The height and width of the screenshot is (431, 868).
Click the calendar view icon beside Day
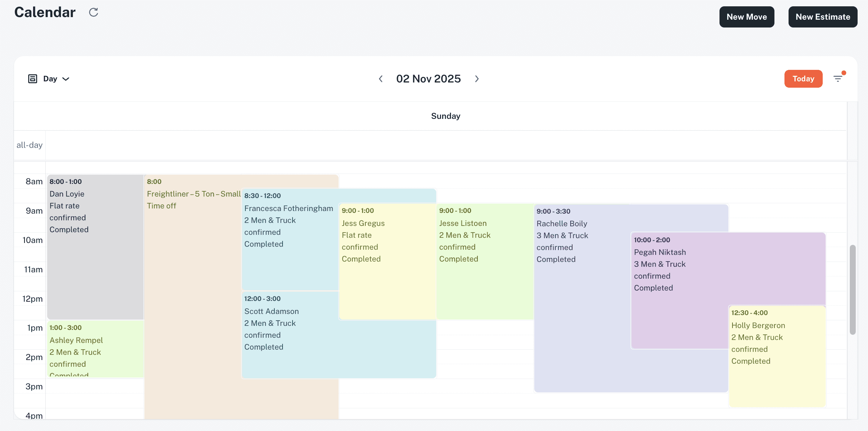tap(33, 79)
